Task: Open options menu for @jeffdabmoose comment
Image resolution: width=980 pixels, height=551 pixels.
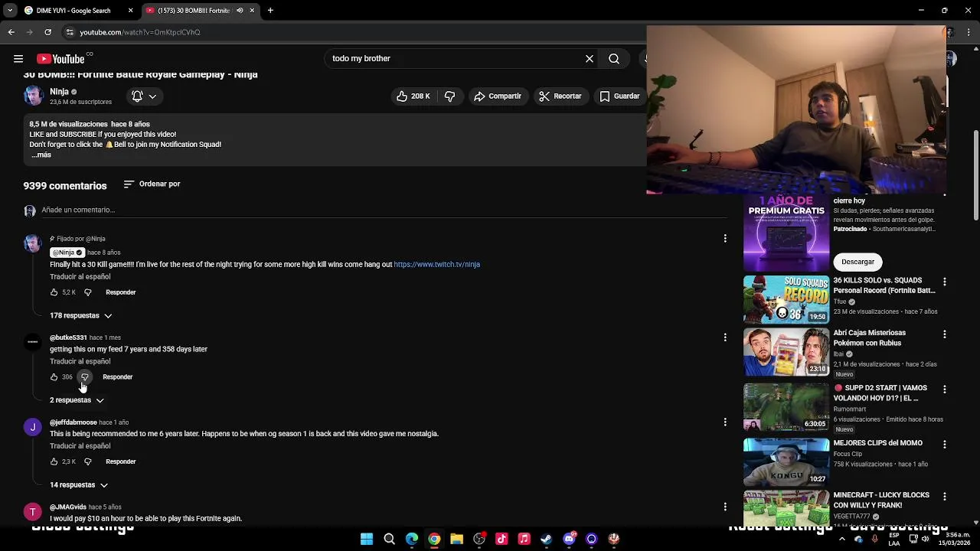Action: coord(725,422)
